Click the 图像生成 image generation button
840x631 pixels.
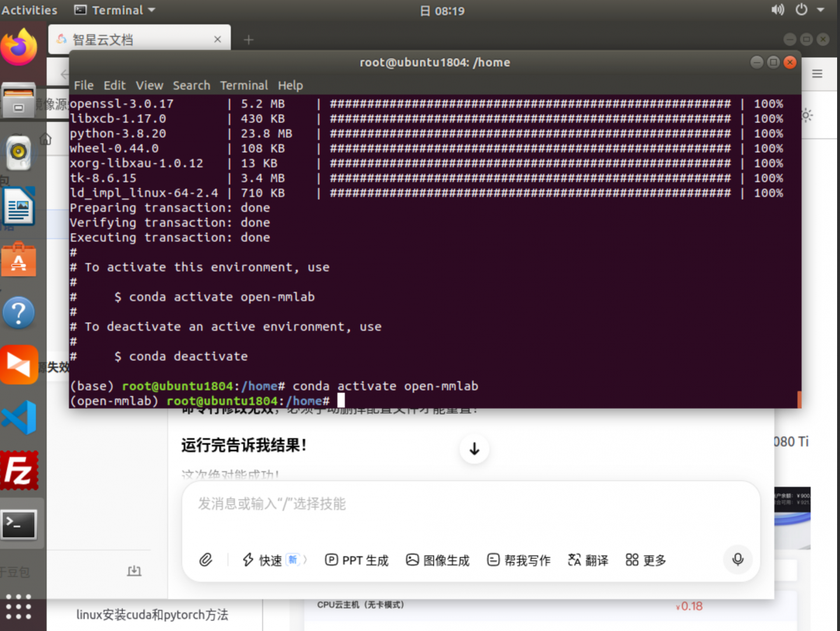[437, 560]
